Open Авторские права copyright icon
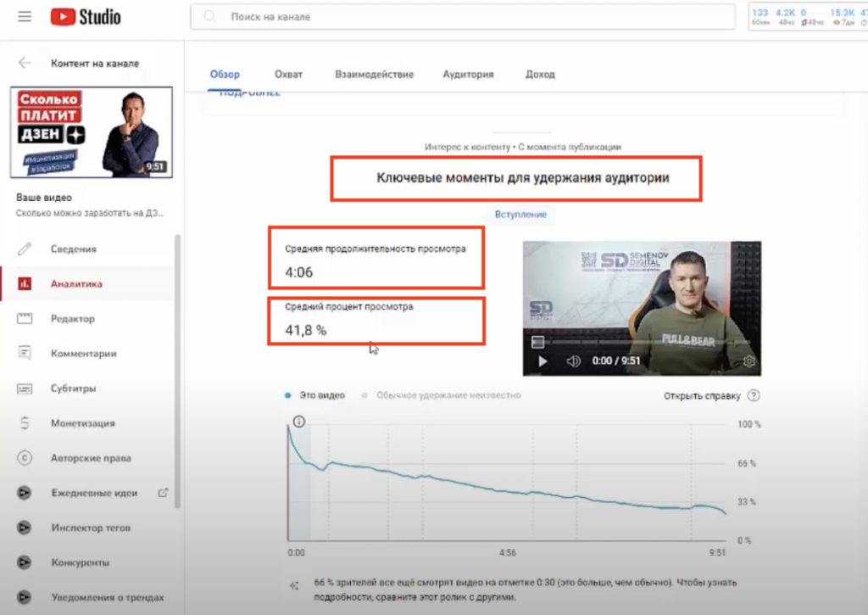 coord(25,458)
